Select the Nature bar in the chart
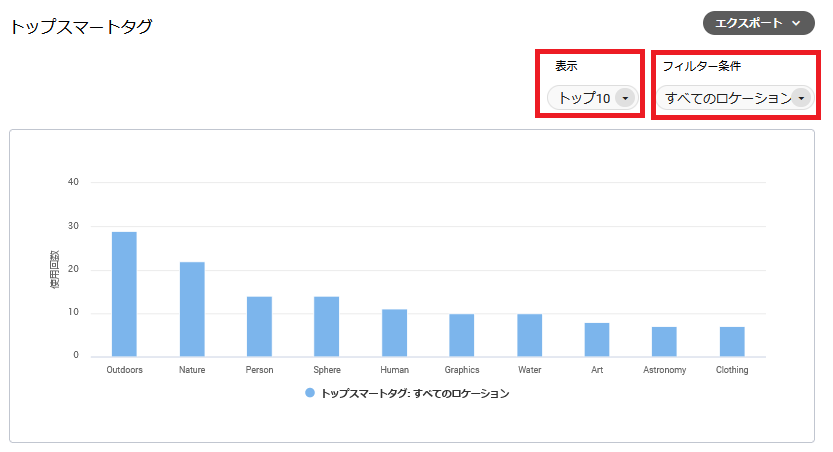The image size is (833, 452). point(192,309)
